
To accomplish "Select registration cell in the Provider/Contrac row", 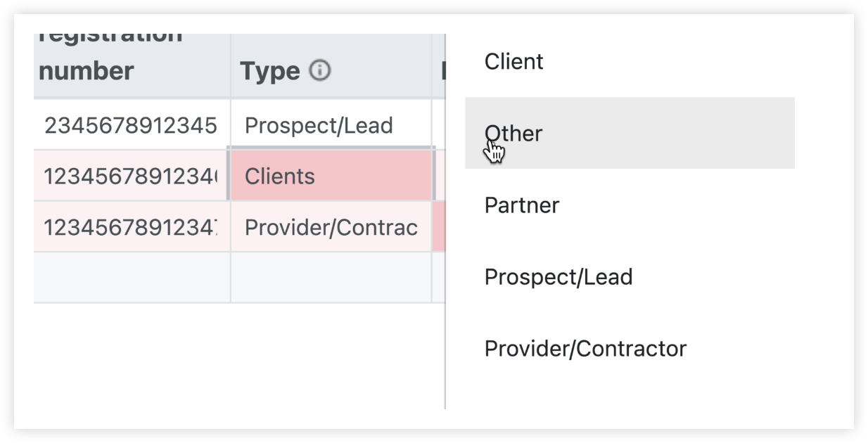I will point(132,227).
